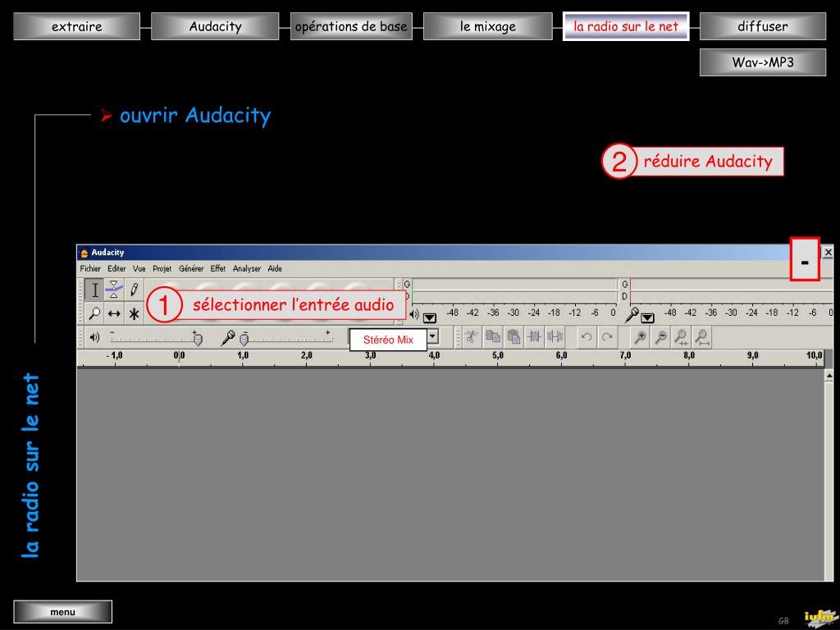Viewport: 840px width, 630px height.
Task: Open the Aide menu
Action: pos(275,268)
